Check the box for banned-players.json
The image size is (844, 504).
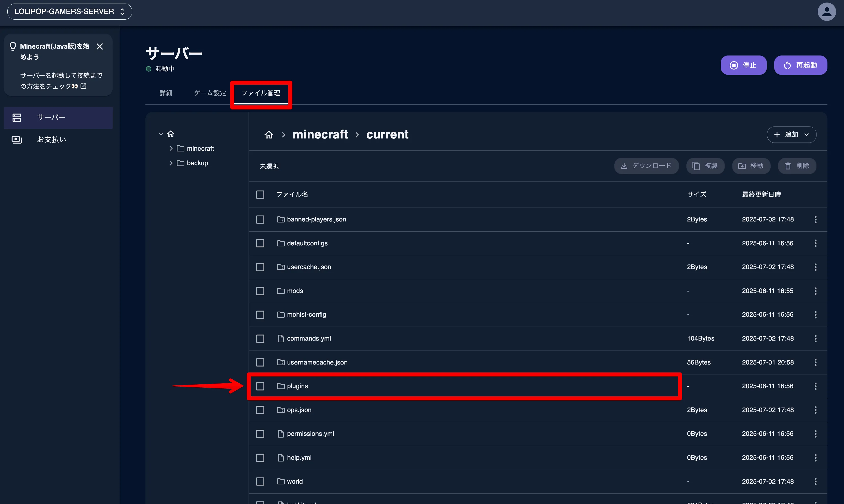(x=260, y=219)
